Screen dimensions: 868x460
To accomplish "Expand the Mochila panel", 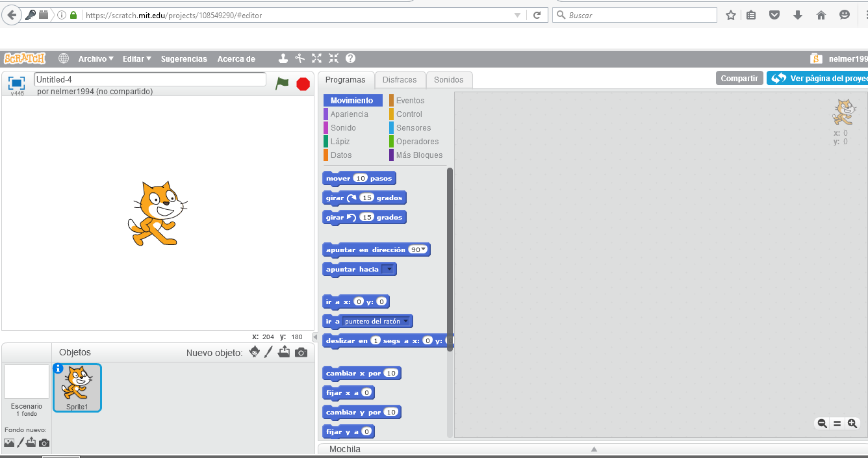I will [594, 448].
